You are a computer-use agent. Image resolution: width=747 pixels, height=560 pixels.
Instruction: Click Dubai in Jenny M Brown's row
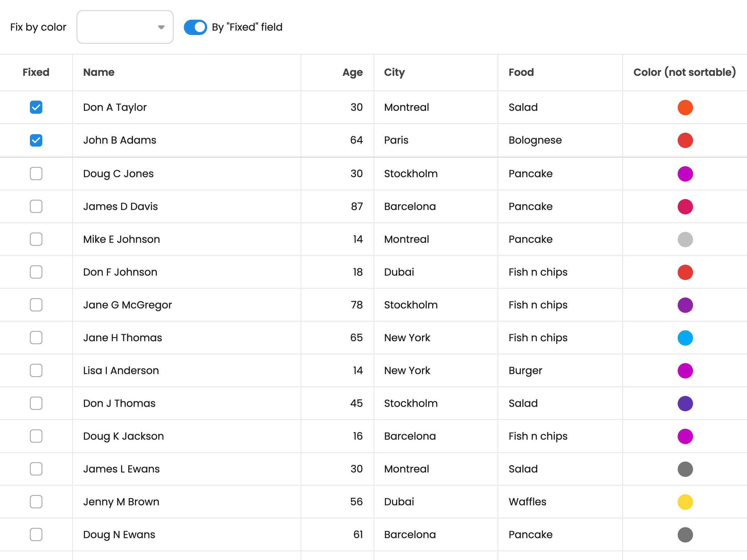tap(399, 502)
